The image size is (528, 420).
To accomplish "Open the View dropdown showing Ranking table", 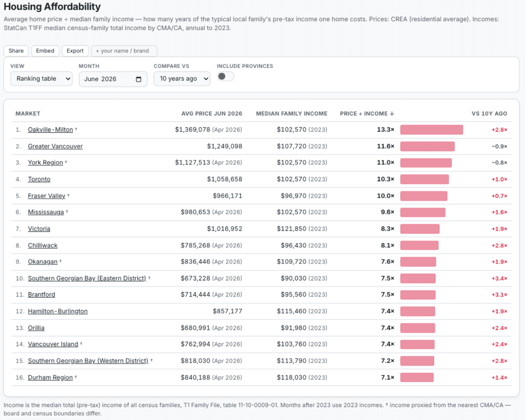I will tap(41, 79).
